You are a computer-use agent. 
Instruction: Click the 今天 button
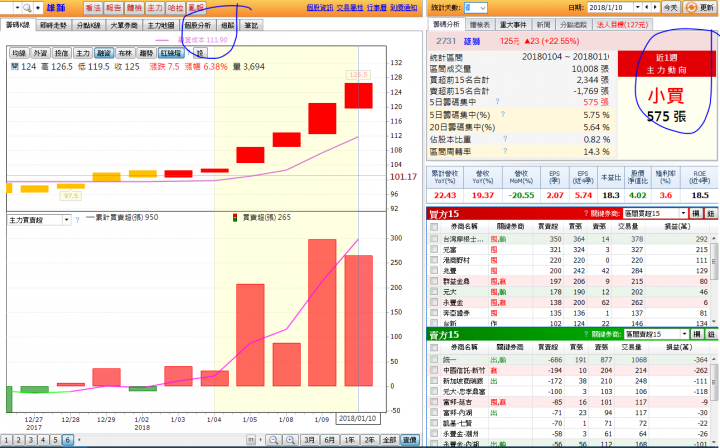[x=671, y=8]
